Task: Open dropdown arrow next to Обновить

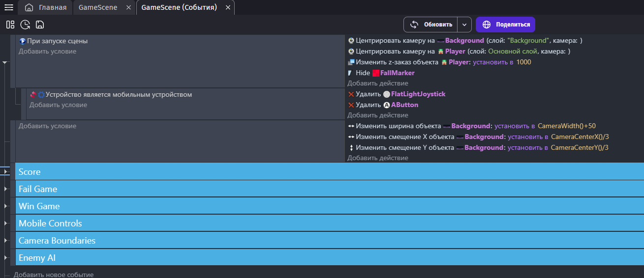Action: coord(464,25)
